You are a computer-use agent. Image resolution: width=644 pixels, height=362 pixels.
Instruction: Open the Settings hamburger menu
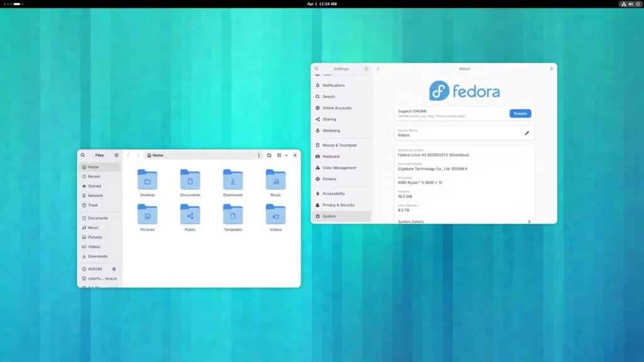point(367,69)
